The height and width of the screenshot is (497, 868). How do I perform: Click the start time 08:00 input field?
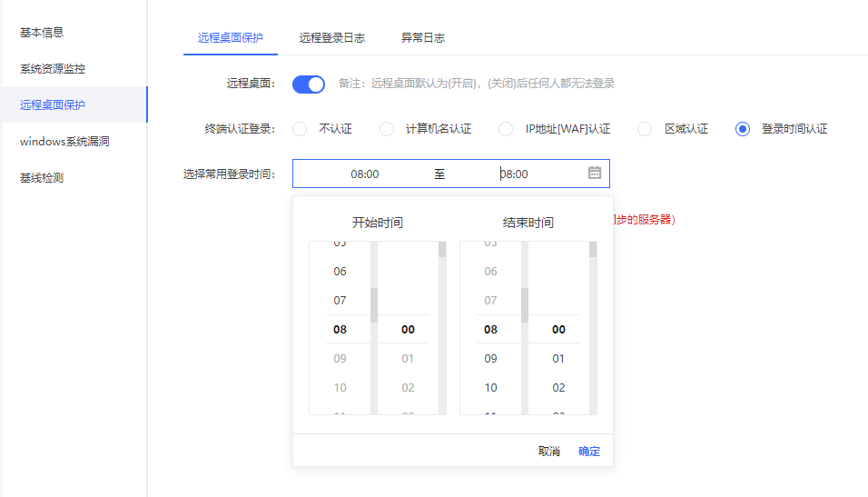pyautogui.click(x=365, y=174)
